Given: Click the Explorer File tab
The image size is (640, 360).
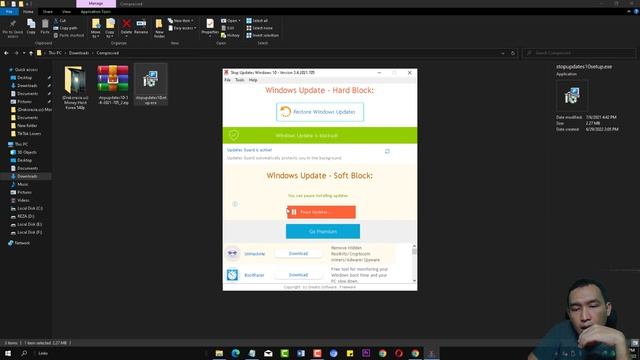Looking at the screenshot, I should (x=9, y=12).
